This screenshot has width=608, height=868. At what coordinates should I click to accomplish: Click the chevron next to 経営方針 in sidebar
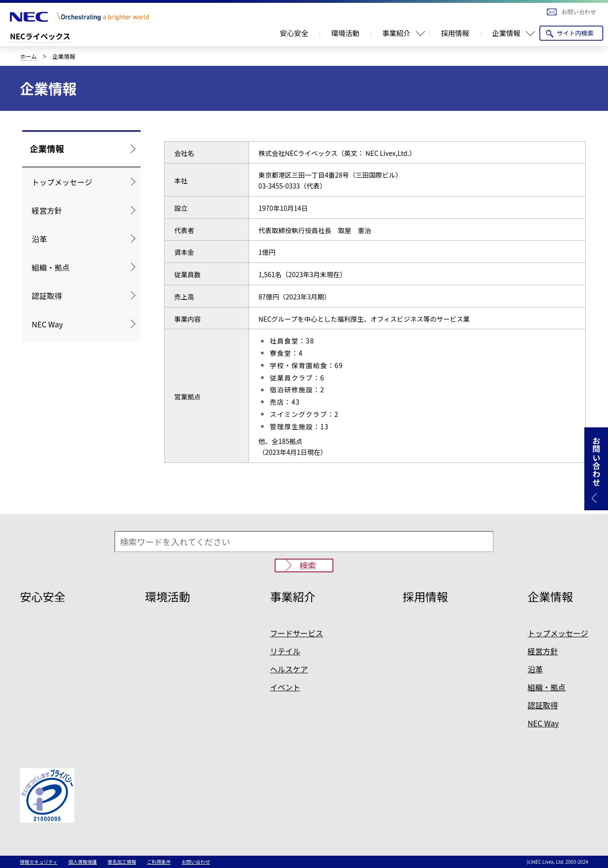pyautogui.click(x=133, y=210)
